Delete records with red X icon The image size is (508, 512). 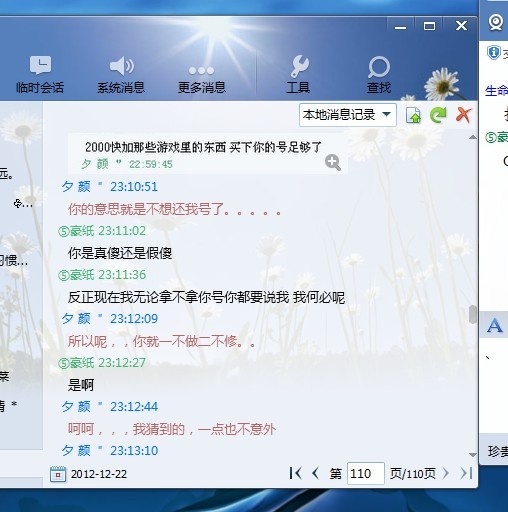[x=463, y=115]
